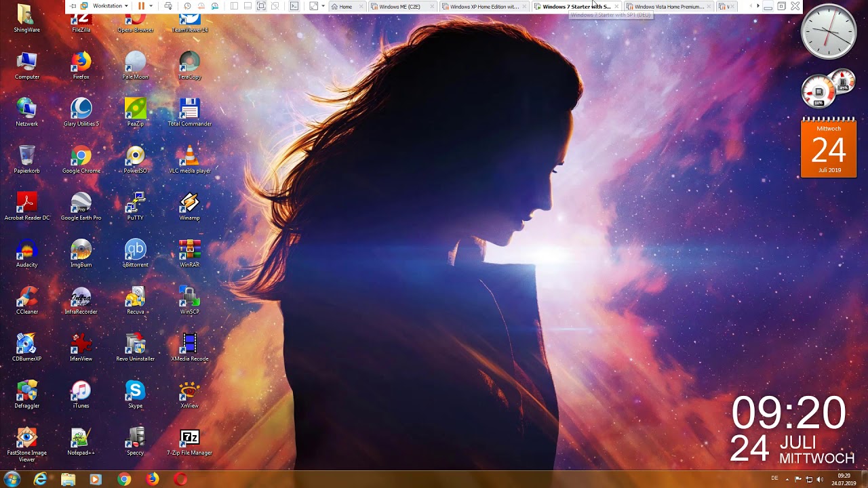Open InfraRecorder desktop shortcut

point(81,300)
